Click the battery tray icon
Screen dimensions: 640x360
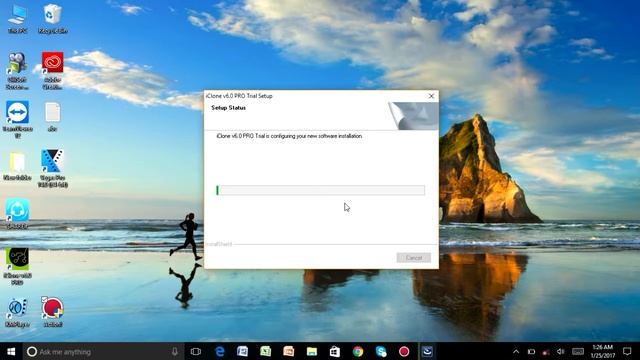point(531,351)
